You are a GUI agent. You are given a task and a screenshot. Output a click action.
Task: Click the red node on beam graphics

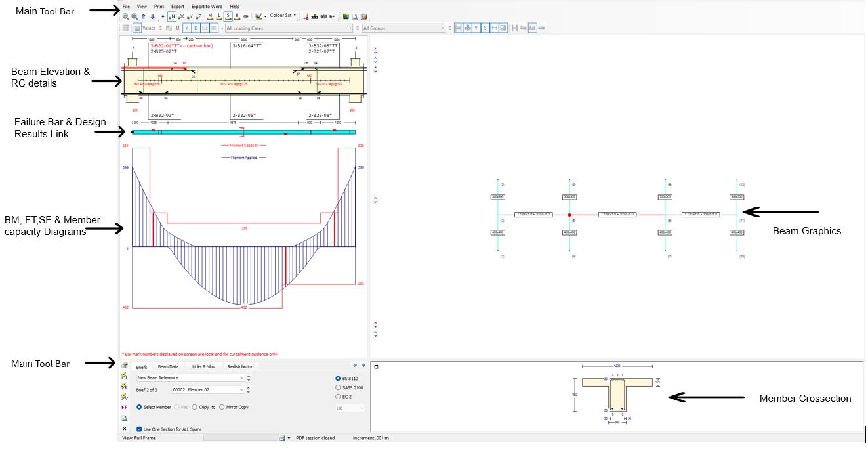(x=569, y=215)
